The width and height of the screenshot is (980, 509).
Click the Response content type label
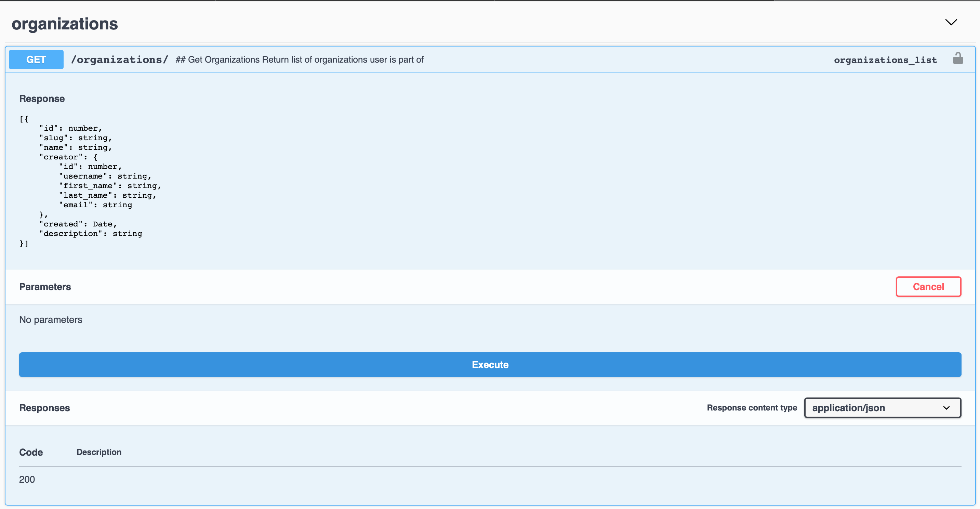click(x=752, y=408)
